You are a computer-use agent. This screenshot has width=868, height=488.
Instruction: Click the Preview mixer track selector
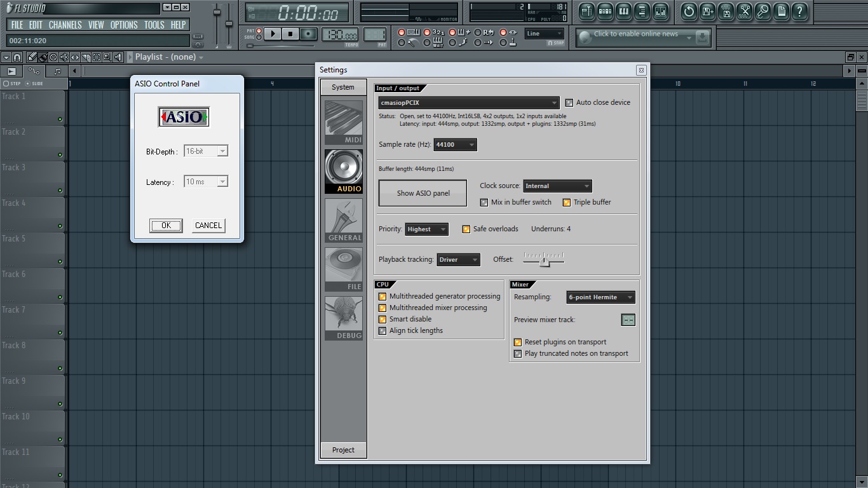[628, 320]
